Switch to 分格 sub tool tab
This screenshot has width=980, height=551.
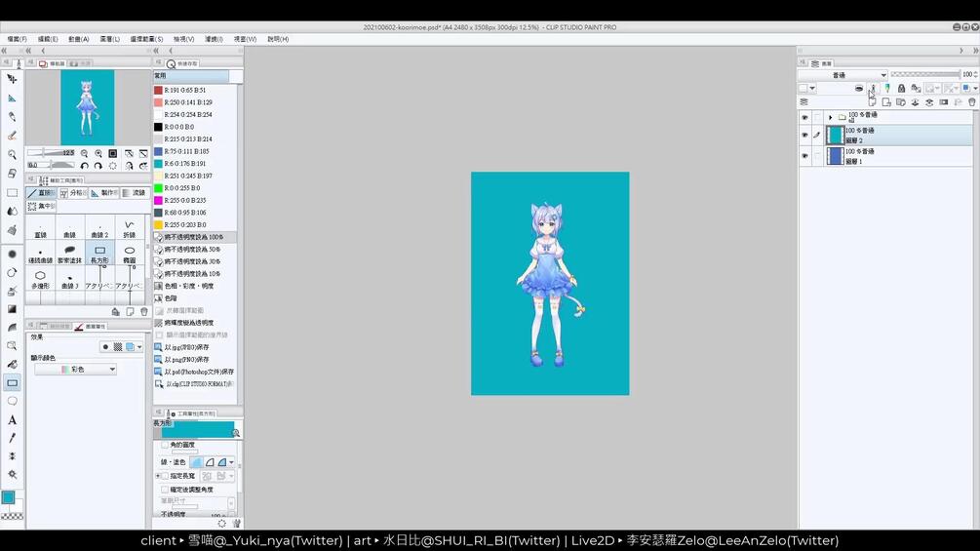click(74, 193)
